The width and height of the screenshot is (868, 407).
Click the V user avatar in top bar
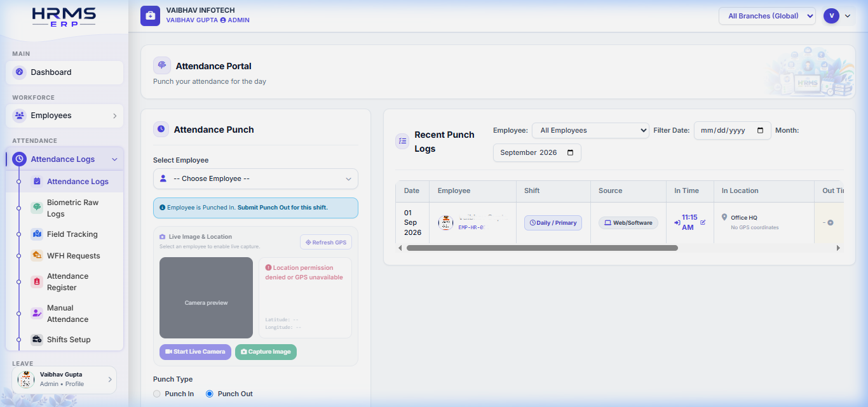coord(831,16)
